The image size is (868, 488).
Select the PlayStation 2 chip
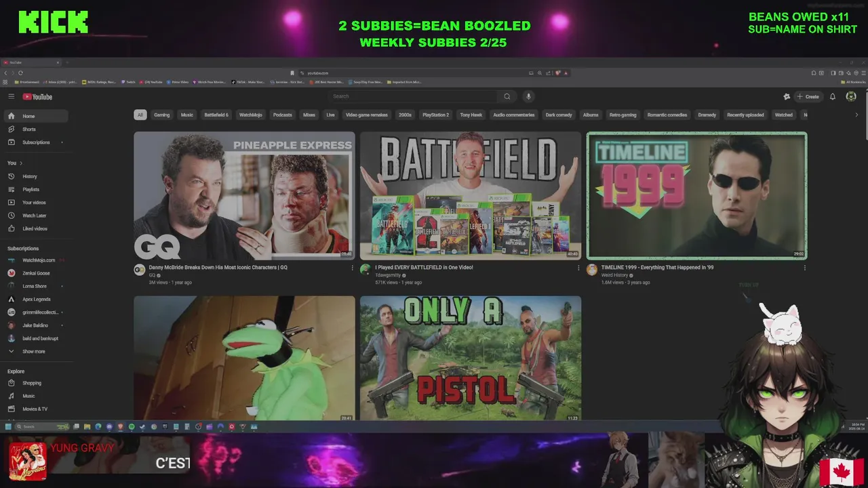pos(436,115)
